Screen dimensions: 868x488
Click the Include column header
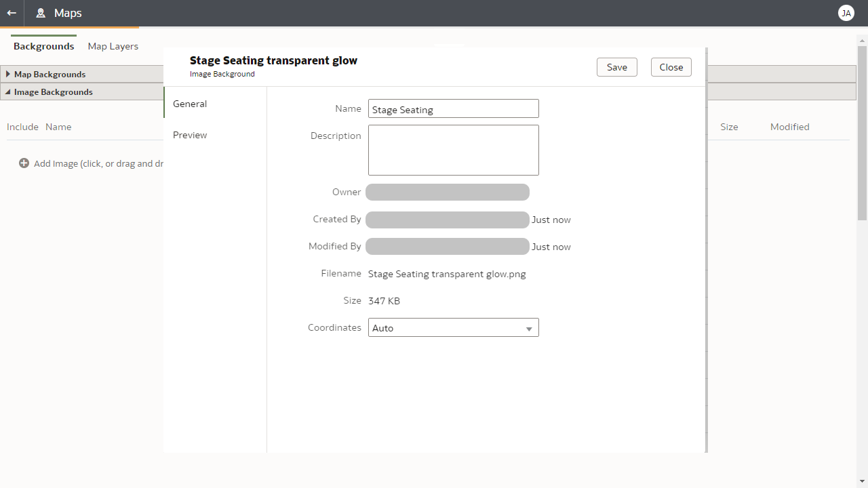[x=22, y=127]
